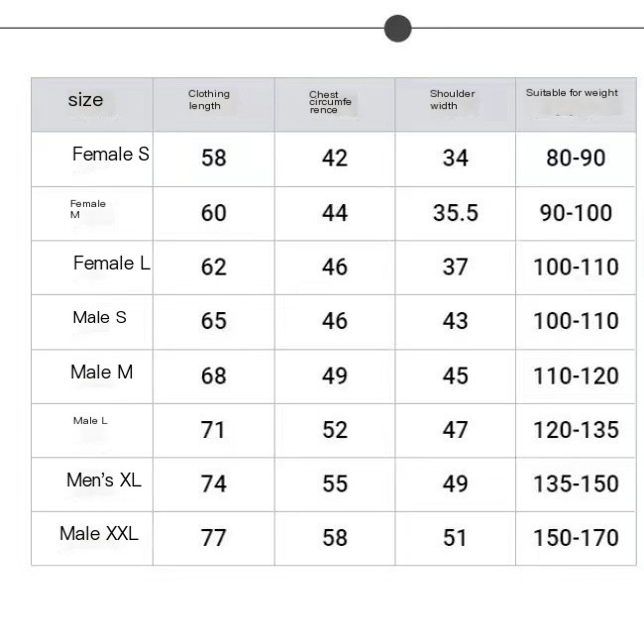Image resolution: width=644 pixels, height=644 pixels.
Task: Click the 35.5 shoulder width value
Action: pos(456,213)
